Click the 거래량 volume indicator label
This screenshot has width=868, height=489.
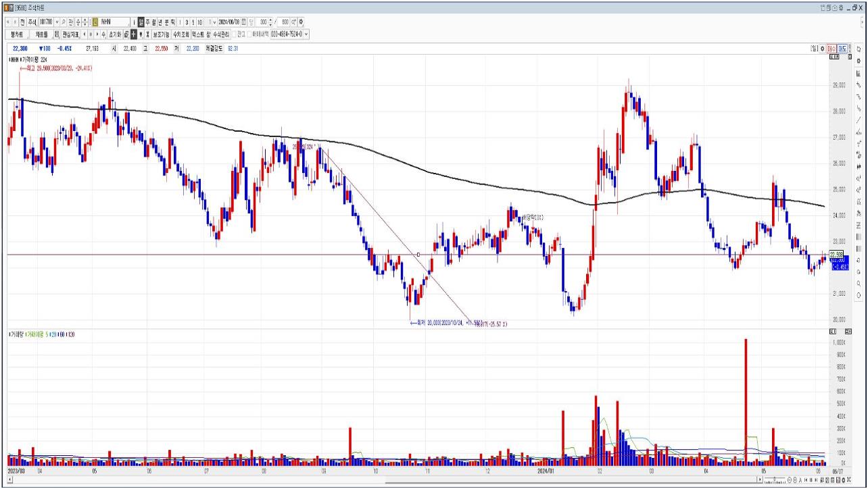(15, 334)
